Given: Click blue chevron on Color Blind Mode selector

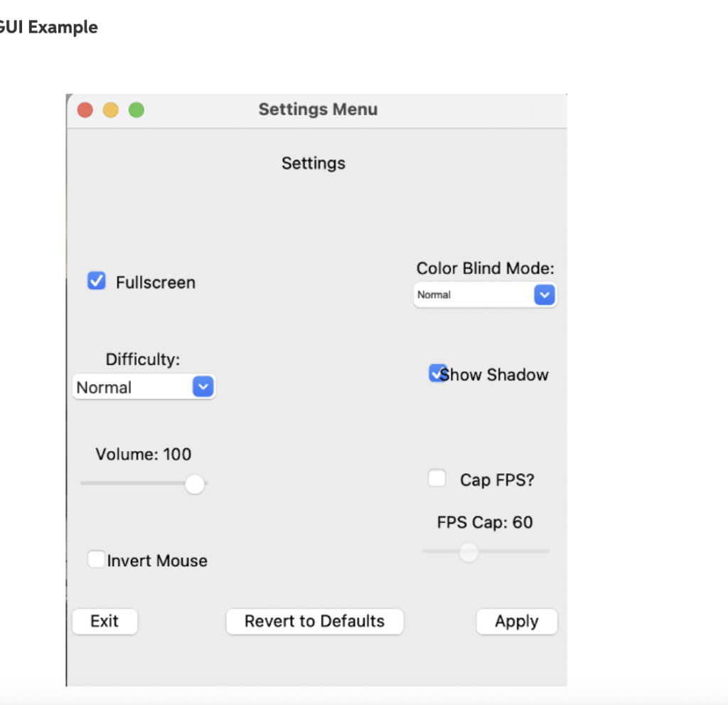Looking at the screenshot, I should coord(544,295).
